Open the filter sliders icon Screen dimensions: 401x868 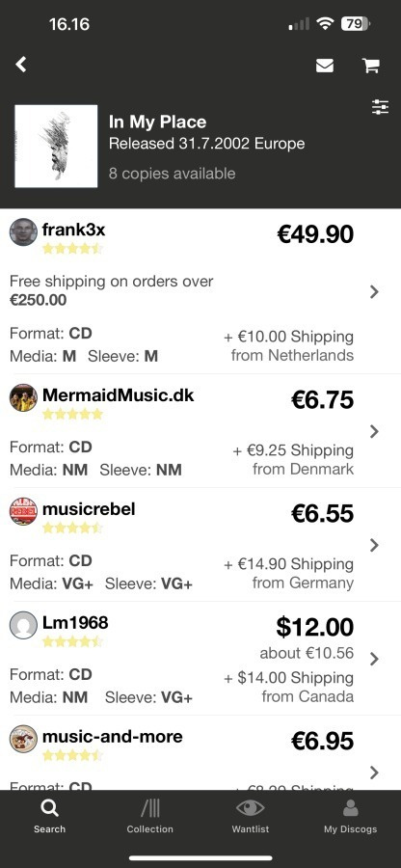[381, 107]
